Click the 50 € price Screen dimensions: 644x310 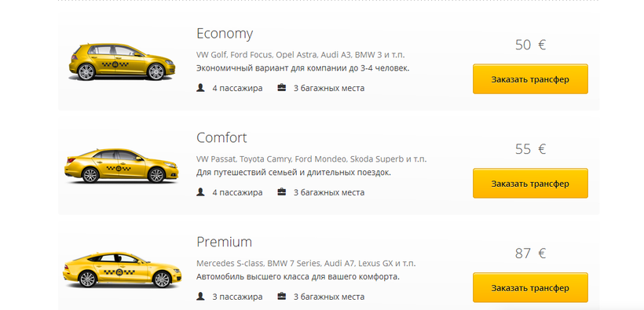tap(530, 45)
